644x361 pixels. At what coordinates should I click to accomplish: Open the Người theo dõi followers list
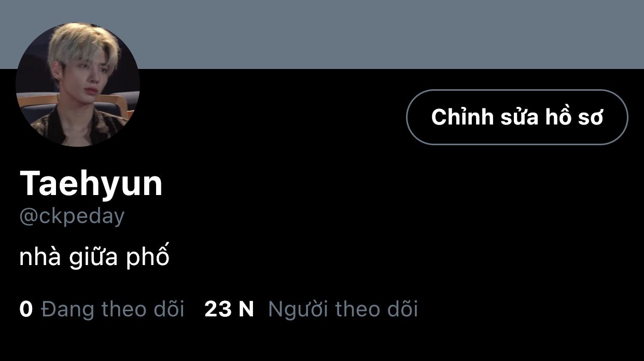[x=311, y=309]
